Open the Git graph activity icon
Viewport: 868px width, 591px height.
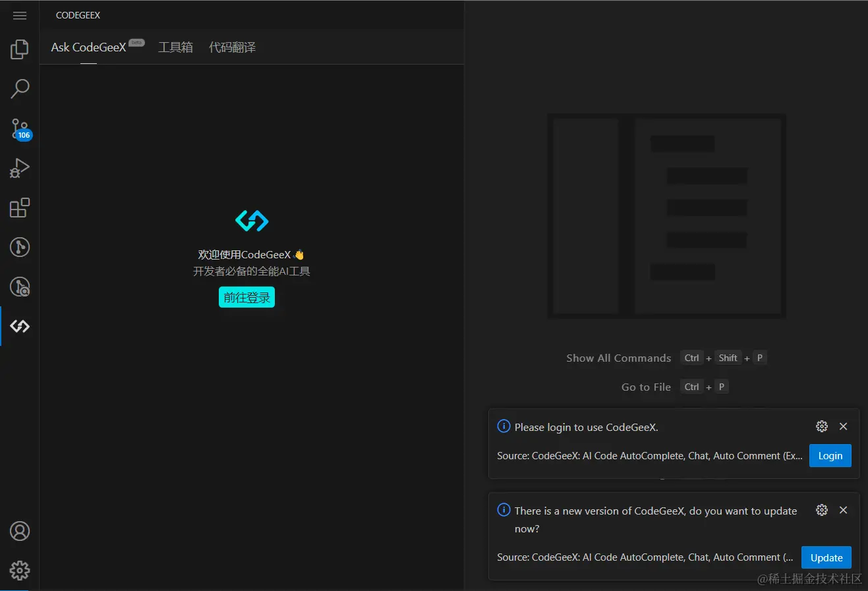coord(20,247)
